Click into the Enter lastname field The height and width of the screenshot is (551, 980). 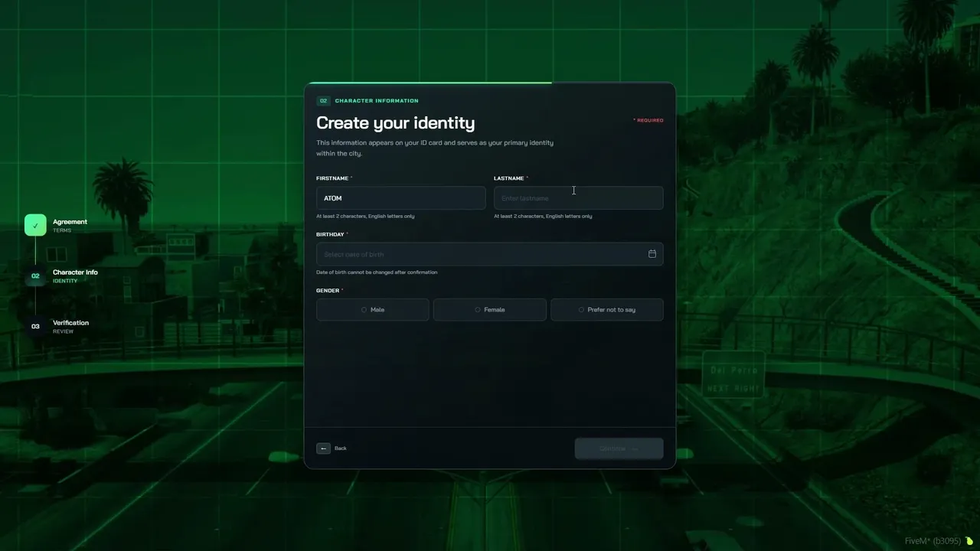coord(579,198)
